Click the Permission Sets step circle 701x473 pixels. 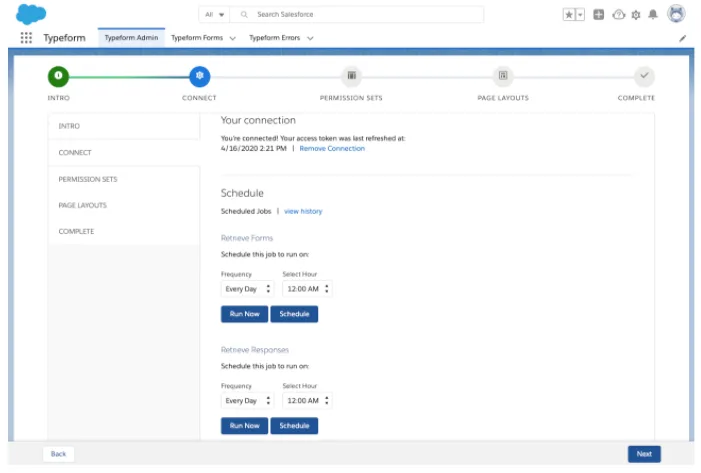(x=351, y=76)
